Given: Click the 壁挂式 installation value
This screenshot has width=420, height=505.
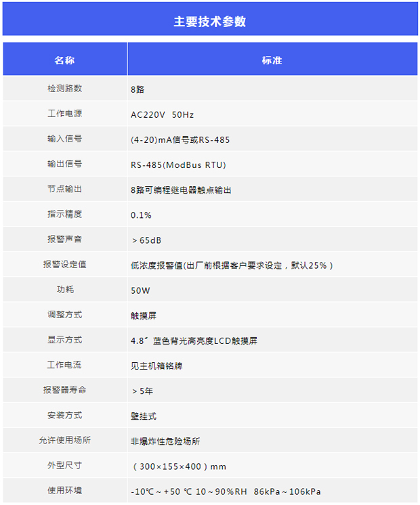Looking at the screenshot, I should pos(144,416).
